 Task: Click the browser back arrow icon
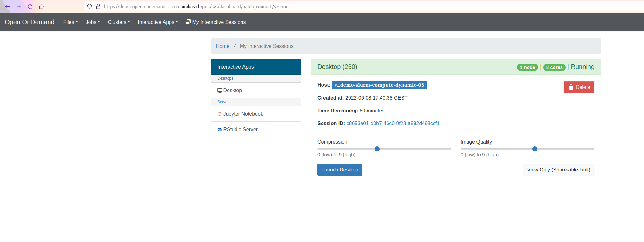7,7
